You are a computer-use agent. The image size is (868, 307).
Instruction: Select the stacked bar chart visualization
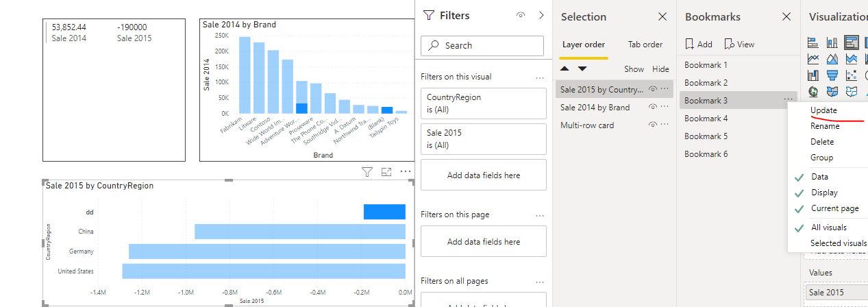814,42
